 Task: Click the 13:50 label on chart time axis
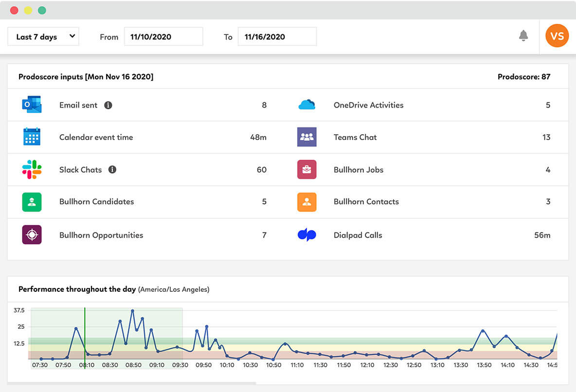click(484, 365)
